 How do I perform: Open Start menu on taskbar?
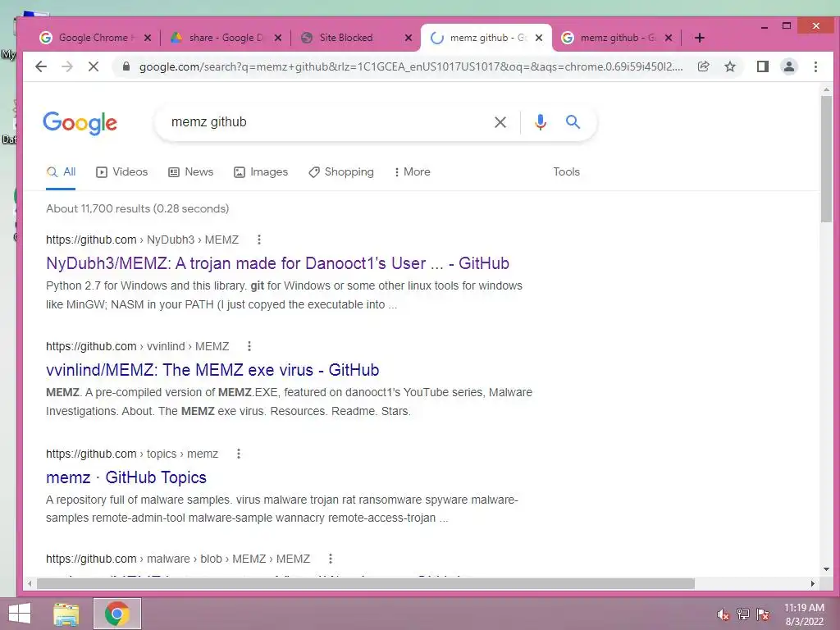click(x=20, y=614)
